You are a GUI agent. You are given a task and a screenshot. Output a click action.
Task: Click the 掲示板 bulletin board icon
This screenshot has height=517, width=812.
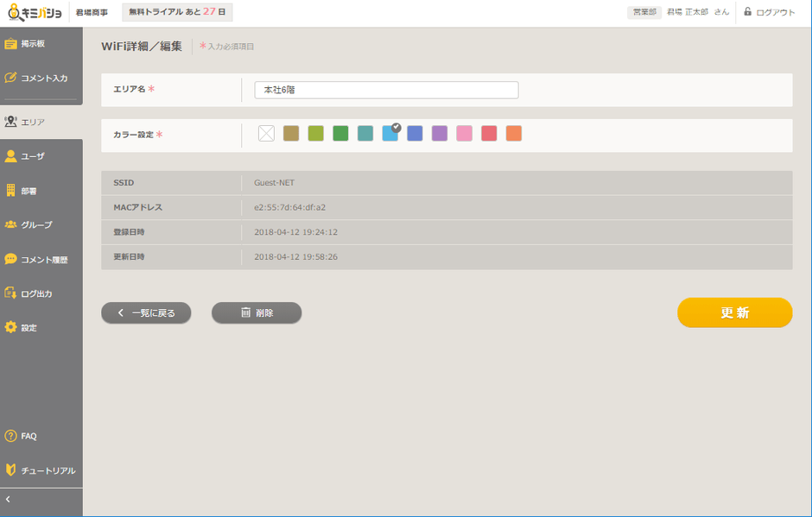[x=11, y=44]
